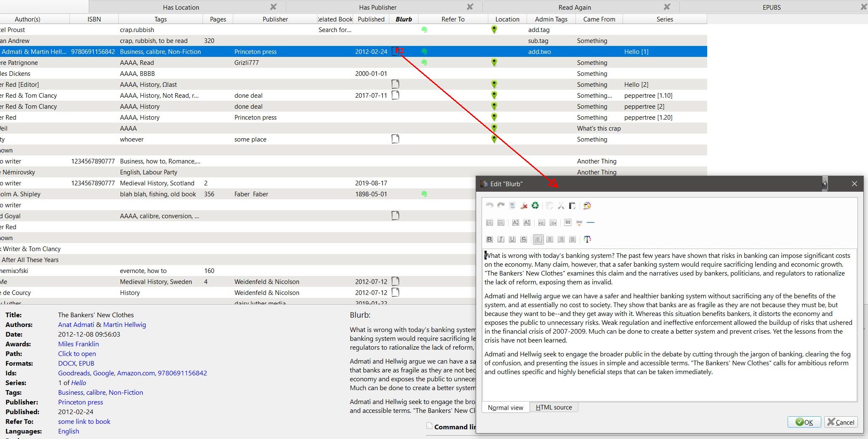Click the scissors Cut icon
The height and width of the screenshot is (439, 868).
tap(561, 206)
